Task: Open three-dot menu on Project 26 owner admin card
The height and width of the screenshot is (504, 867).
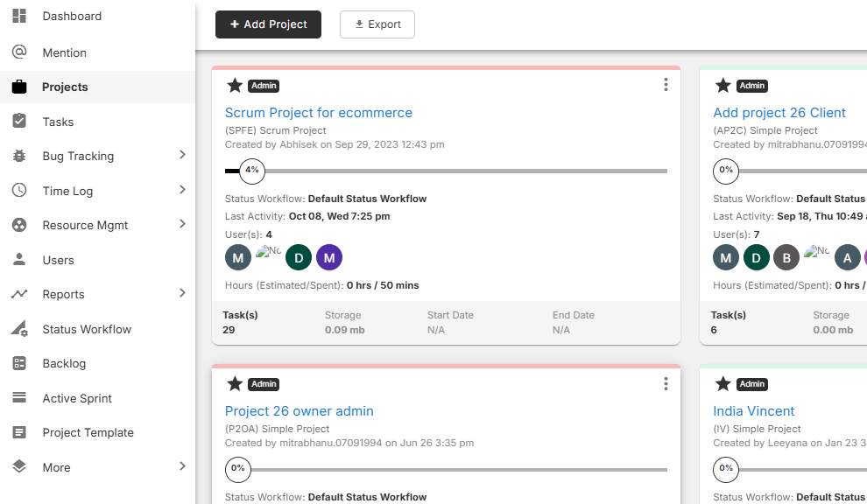Action: [x=666, y=383]
